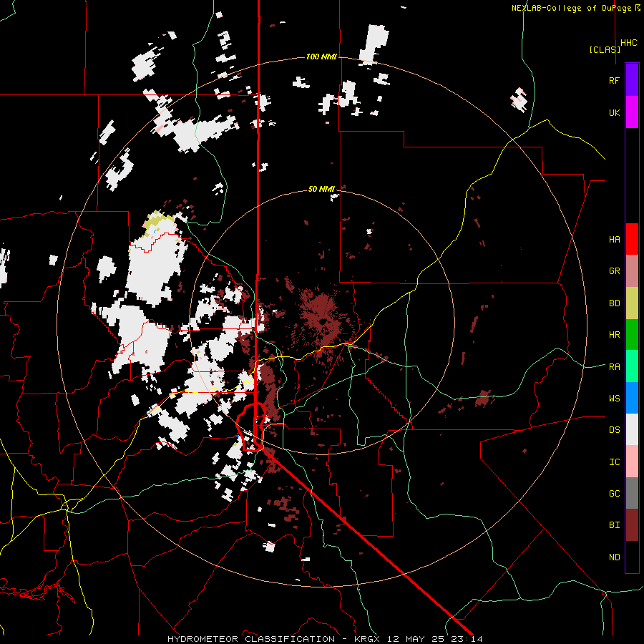Click the HR legend label
Screen dimensions: 644x644
click(x=614, y=335)
